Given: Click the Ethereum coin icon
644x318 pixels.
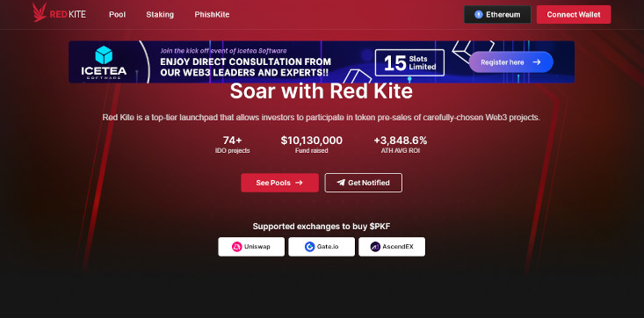Looking at the screenshot, I should point(479,14).
